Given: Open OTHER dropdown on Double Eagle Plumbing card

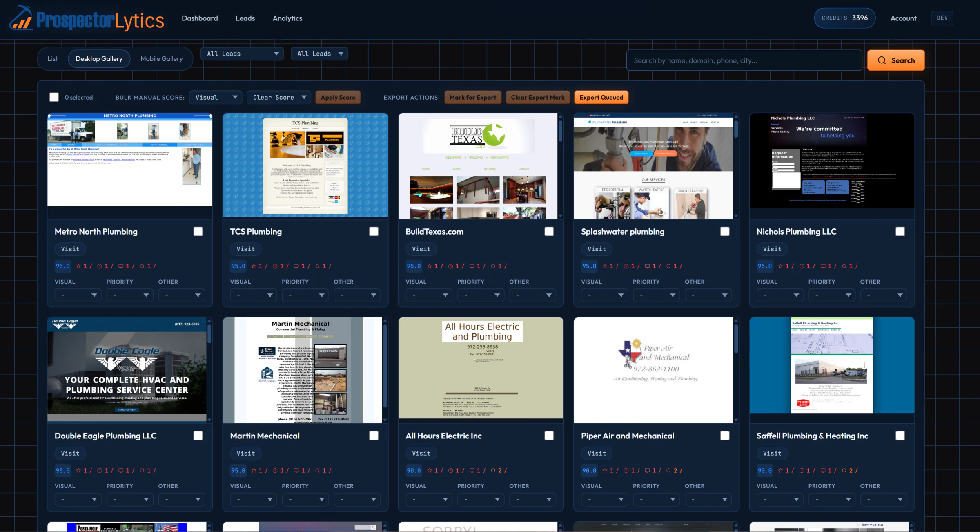Looking at the screenshot, I should [x=182, y=499].
